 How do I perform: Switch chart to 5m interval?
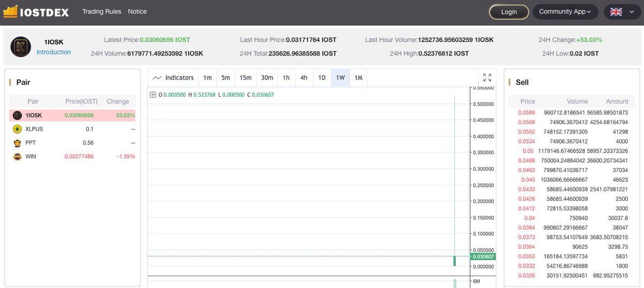[x=225, y=78]
